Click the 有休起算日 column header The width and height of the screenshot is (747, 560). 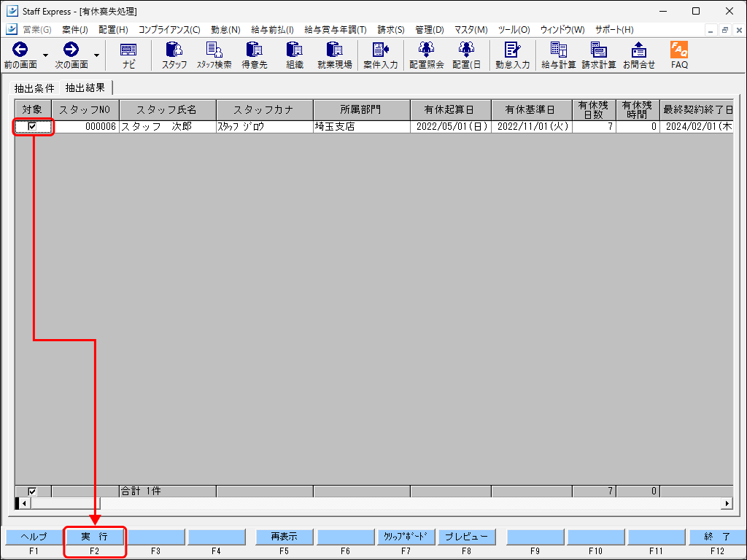click(451, 110)
